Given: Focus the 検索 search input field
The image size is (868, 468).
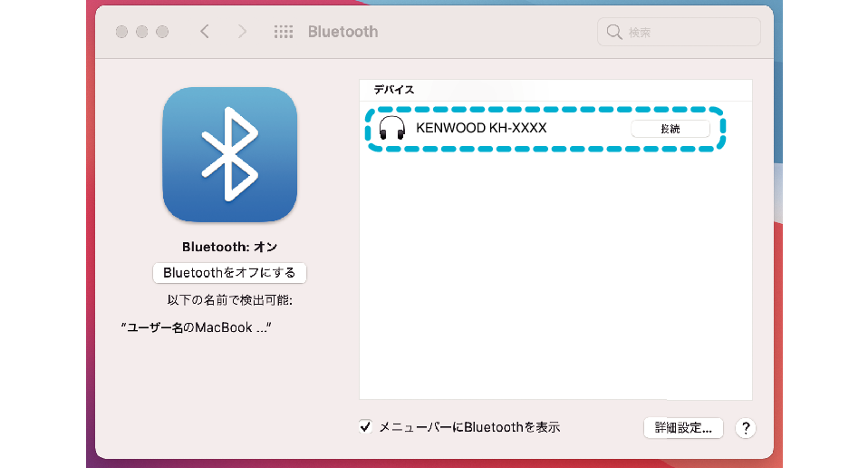Looking at the screenshot, I should point(679,32).
